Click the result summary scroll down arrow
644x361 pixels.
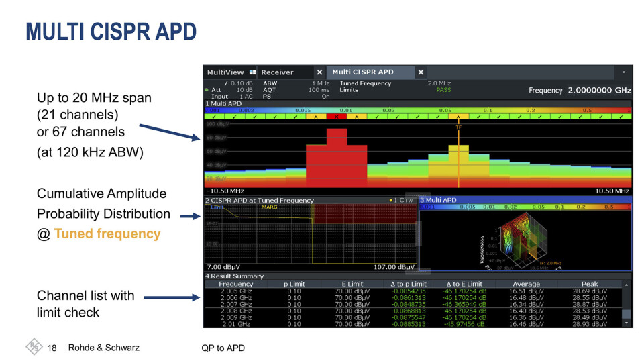pyautogui.click(x=627, y=323)
